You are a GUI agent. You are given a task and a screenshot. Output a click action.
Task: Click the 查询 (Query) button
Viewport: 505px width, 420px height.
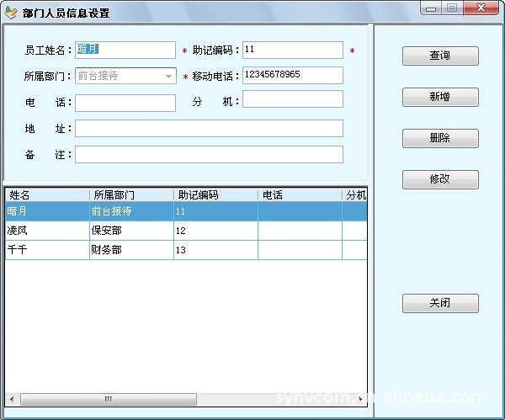[x=440, y=56]
